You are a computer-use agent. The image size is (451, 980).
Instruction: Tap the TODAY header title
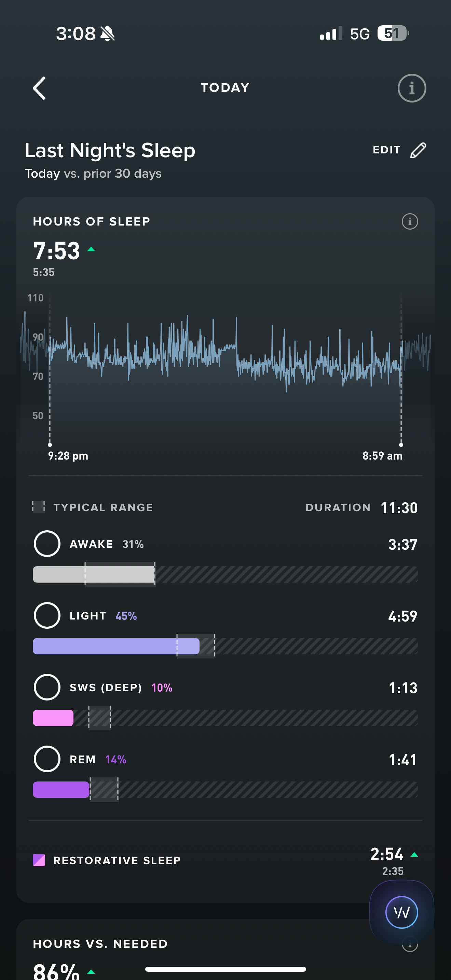225,88
